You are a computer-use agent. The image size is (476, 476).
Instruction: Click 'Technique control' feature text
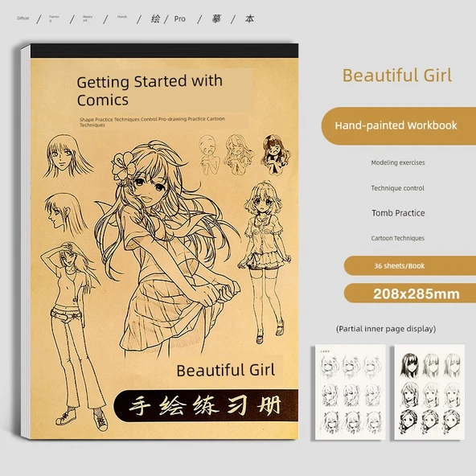pyautogui.click(x=398, y=188)
